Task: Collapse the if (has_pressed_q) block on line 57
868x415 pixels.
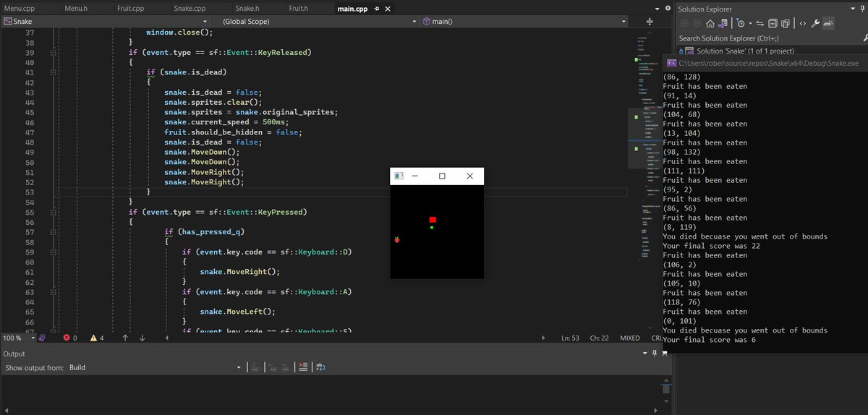Action: pos(54,232)
